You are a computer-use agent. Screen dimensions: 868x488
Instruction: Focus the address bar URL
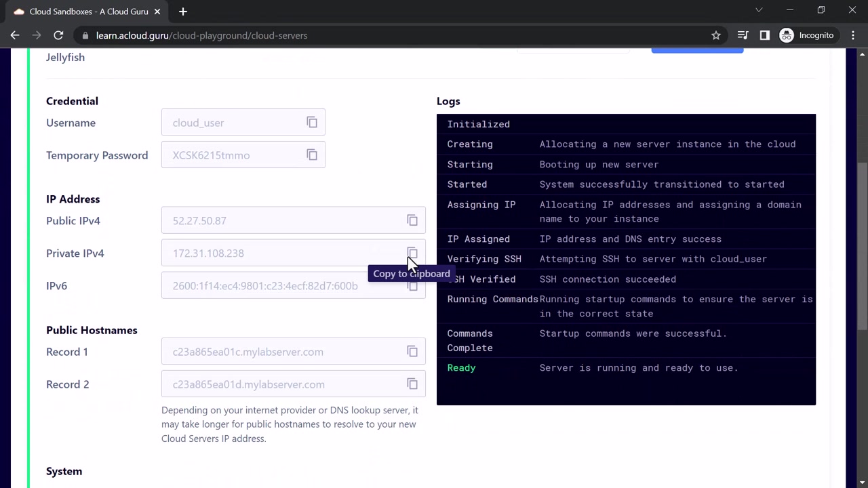pyautogui.click(x=201, y=35)
